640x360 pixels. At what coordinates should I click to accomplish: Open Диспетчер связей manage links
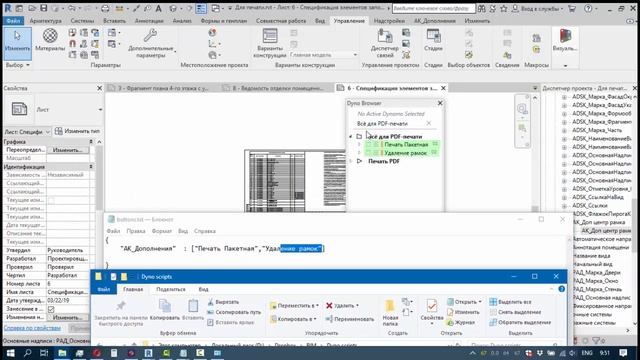pyautogui.click(x=384, y=43)
